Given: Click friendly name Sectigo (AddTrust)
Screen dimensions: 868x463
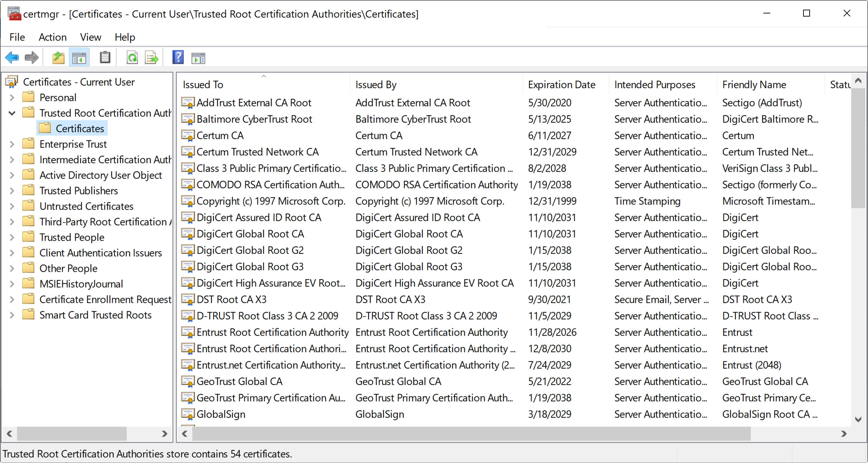Looking at the screenshot, I should pyautogui.click(x=762, y=103).
